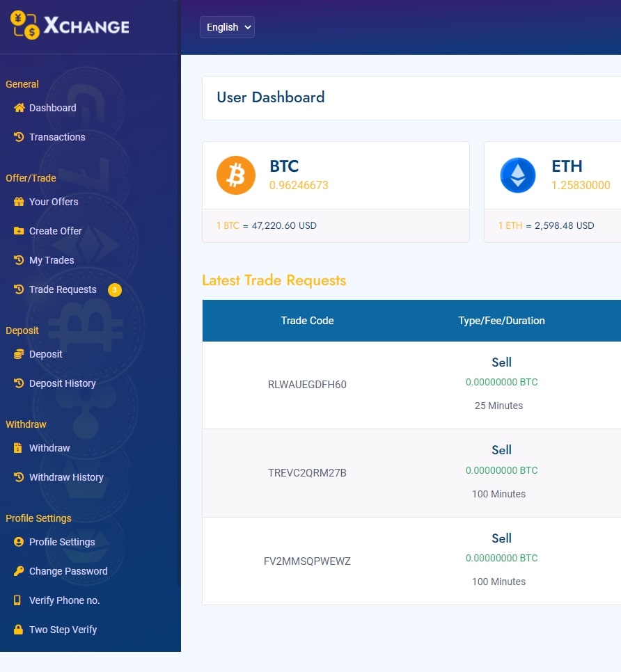Screen dimensions: 621x672
Task: Click the 25 Minutes duration value
Action: click(498, 406)
